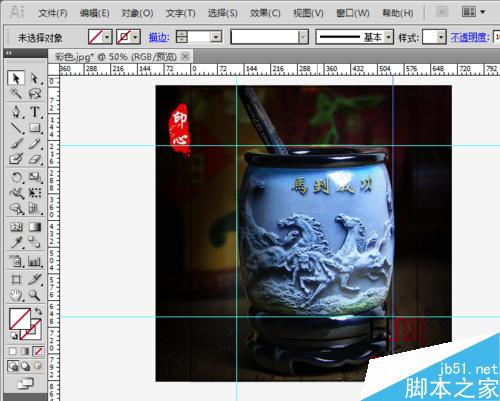The image size is (500, 401).
Task: Change screen mode button in toolbox
Action: (26, 384)
